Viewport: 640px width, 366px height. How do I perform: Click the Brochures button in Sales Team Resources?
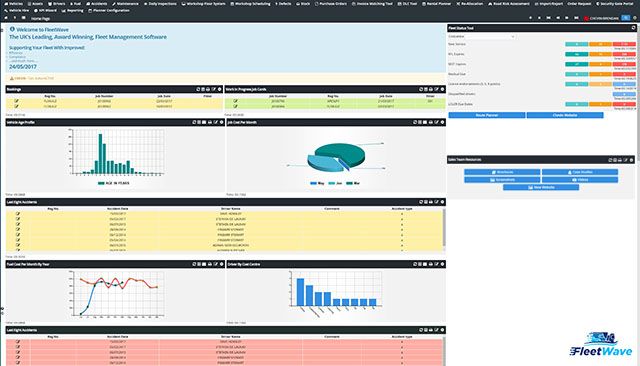pyautogui.click(x=502, y=172)
